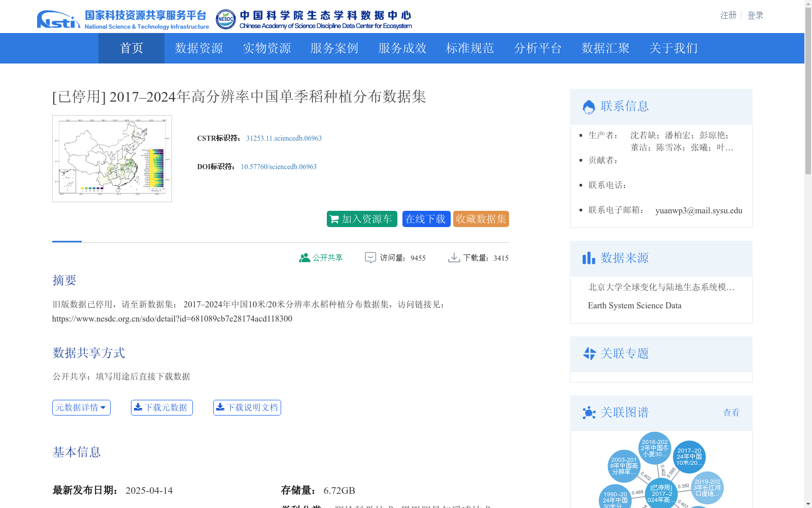Click the 北京大学全球变化与陆地生态系统 data source
Viewport: 812px width, 508px height.
pos(661,287)
